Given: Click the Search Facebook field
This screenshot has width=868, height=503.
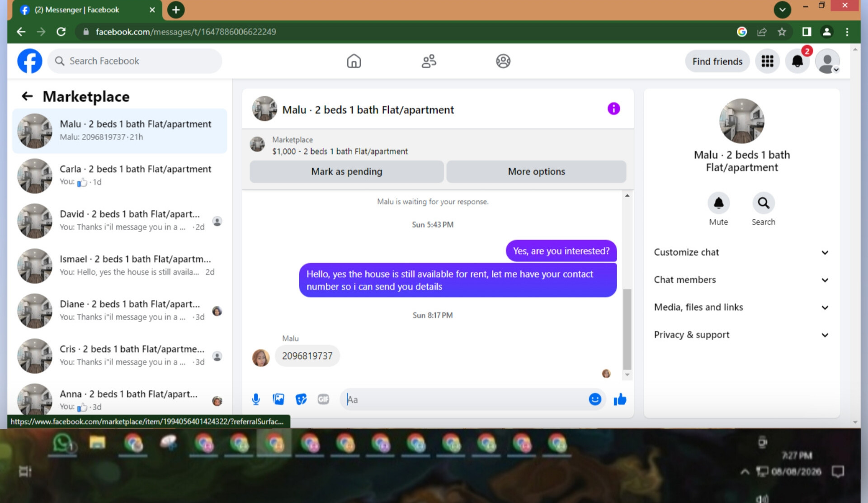Looking at the screenshot, I should pyautogui.click(x=135, y=61).
